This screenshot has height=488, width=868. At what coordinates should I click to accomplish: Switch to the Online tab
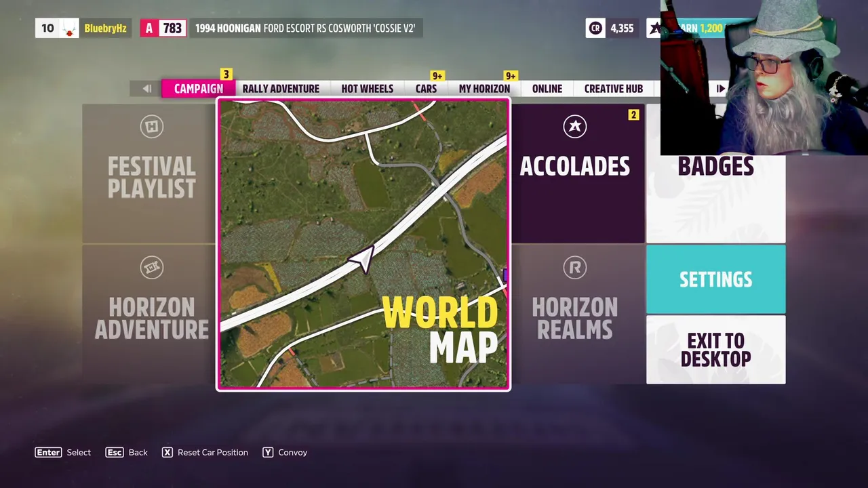point(547,89)
